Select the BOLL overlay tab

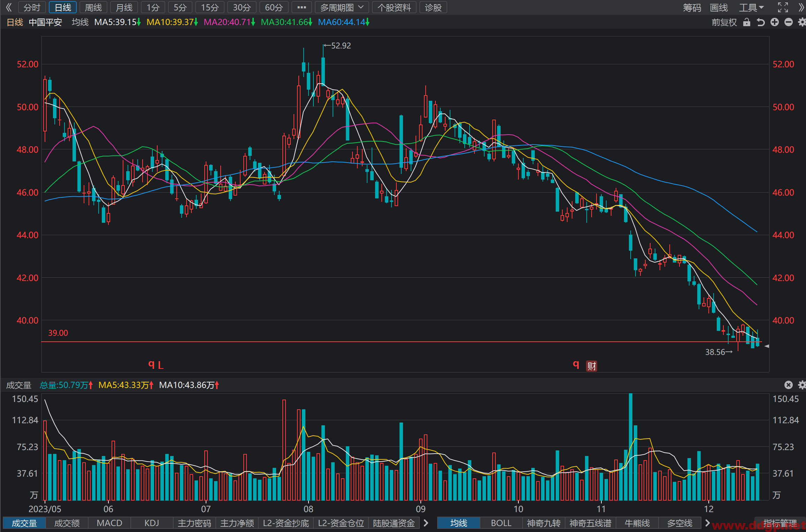coord(501,523)
